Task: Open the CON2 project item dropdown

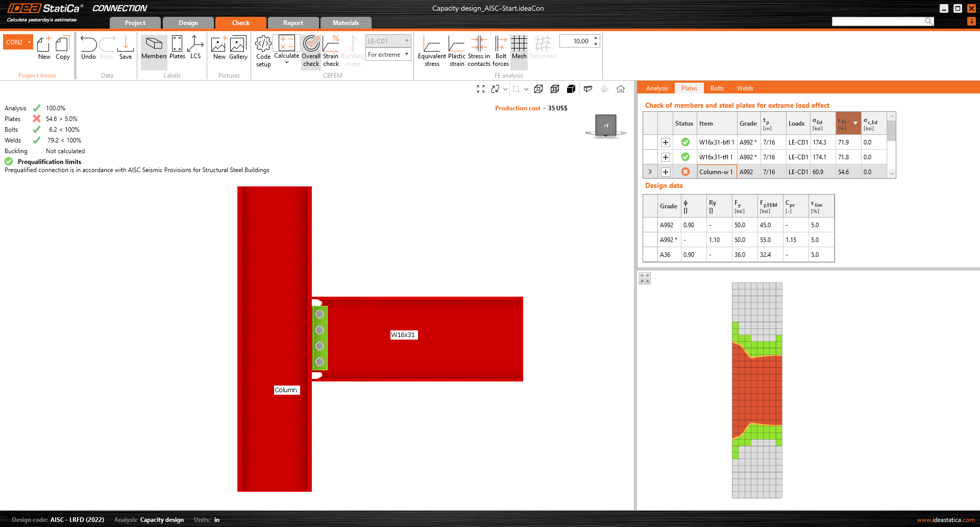Action: 29,42
